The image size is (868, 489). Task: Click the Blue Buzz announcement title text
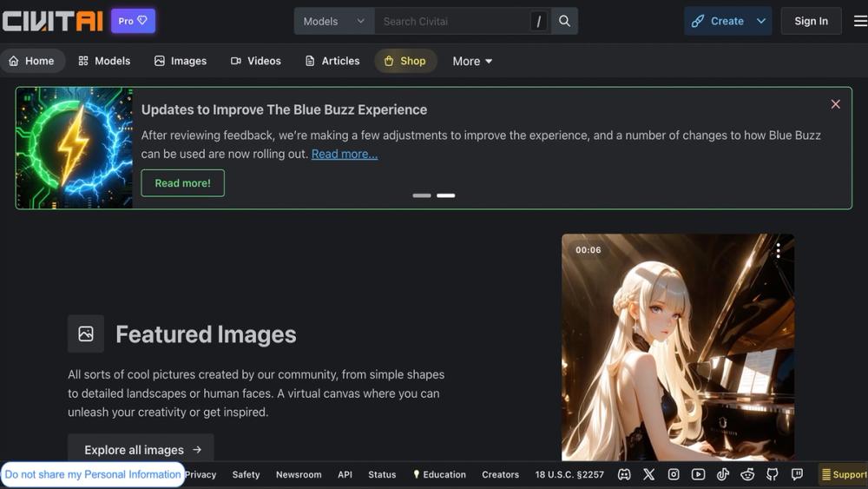[284, 109]
